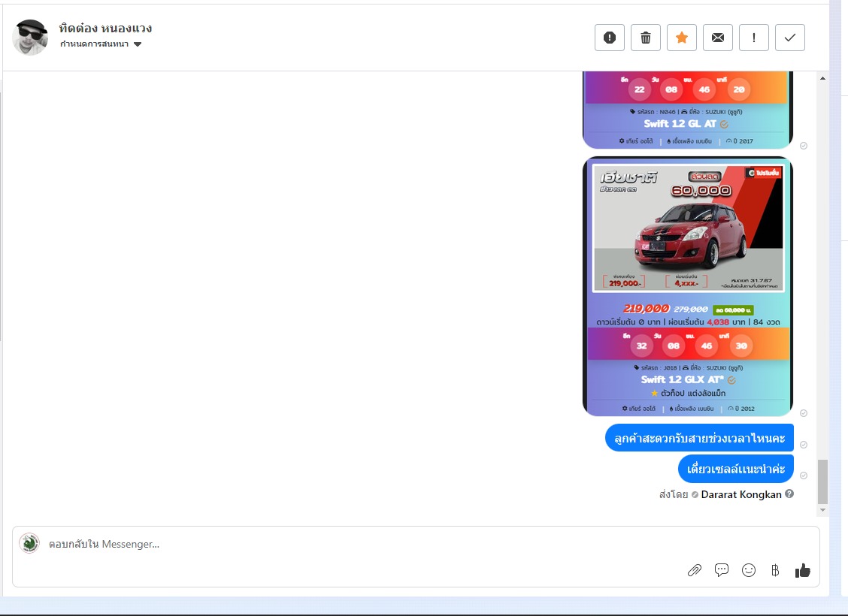Mark conversation as spam with alert icon
Image resolution: width=848 pixels, height=616 pixels.
coord(610,38)
